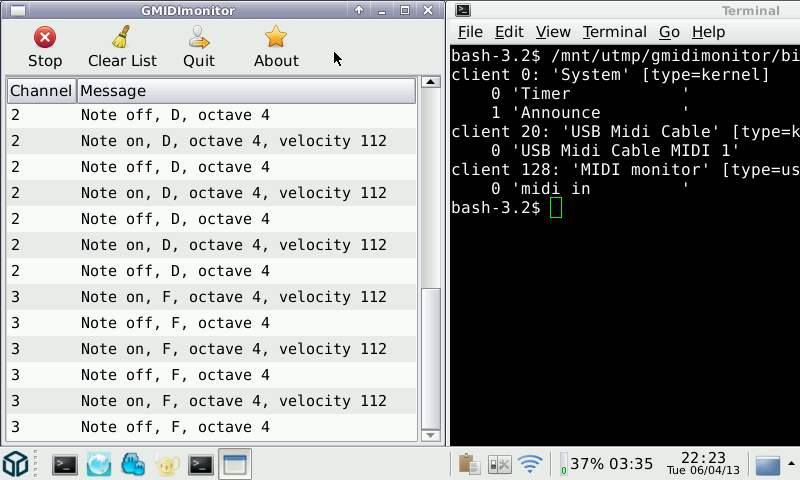Screen dimensions: 800x480
Task: Launch the web browser globe icon on the taskbar
Action: click(x=99, y=464)
